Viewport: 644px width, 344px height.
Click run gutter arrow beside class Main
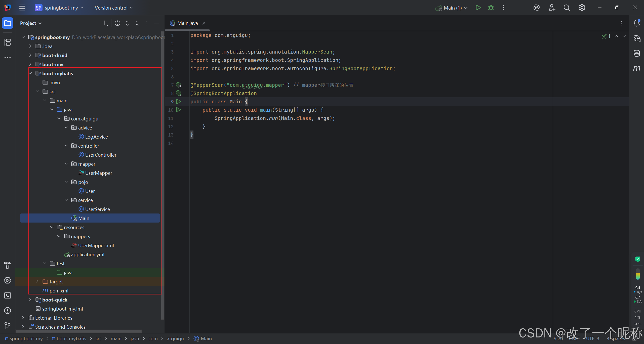tap(178, 102)
